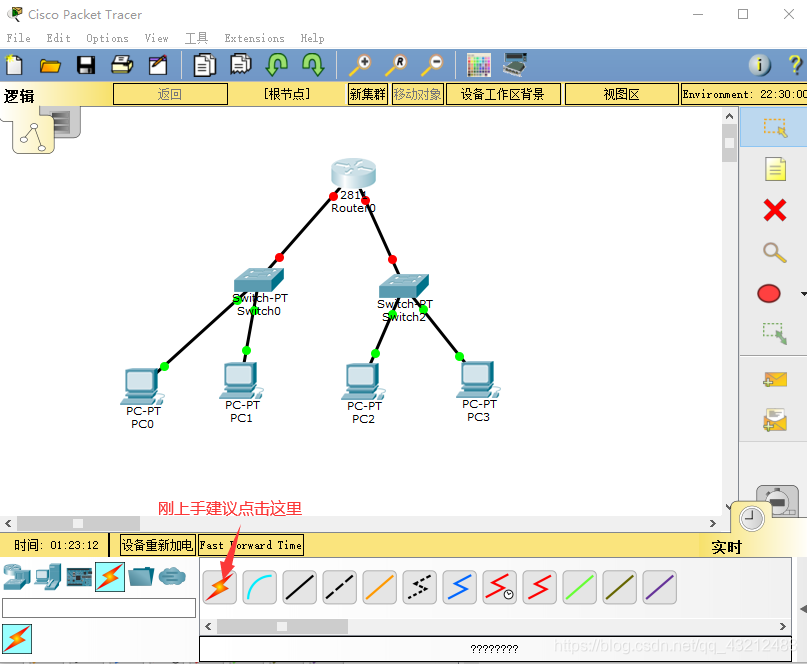Pick automatic connection type lightning icon
Viewport: 807px width, 664px height.
pos(219,587)
